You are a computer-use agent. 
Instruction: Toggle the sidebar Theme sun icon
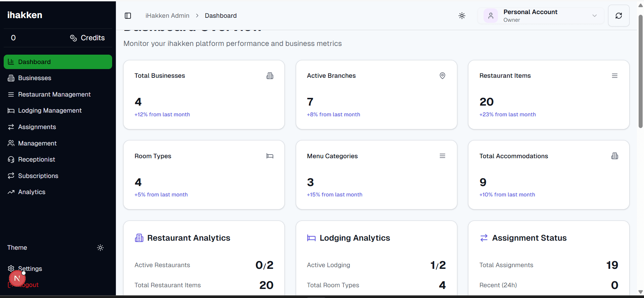tap(100, 248)
